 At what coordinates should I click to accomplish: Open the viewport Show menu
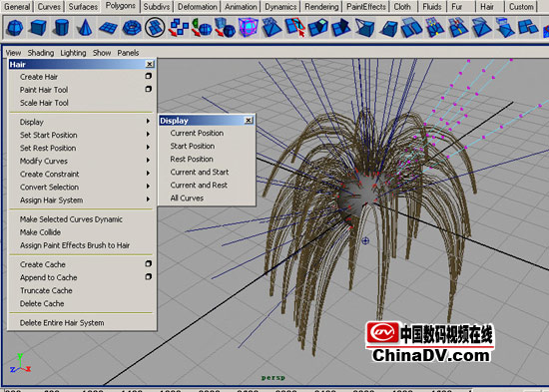(102, 53)
